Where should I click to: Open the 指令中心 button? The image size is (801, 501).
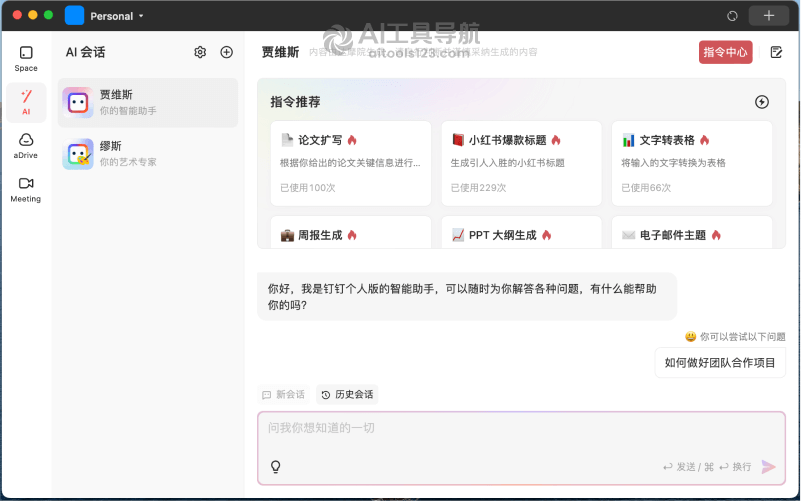[x=725, y=52]
